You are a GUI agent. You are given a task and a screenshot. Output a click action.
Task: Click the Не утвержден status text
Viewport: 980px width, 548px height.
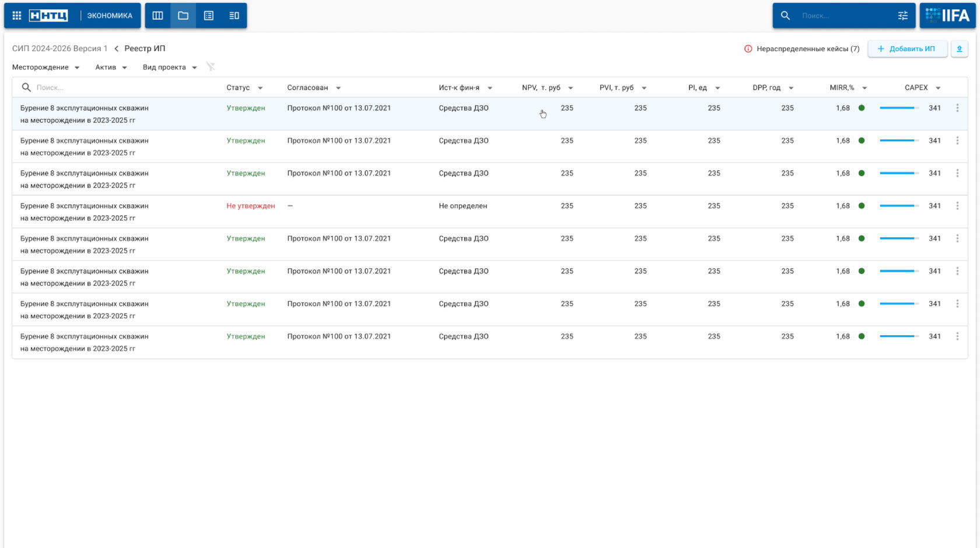pos(251,206)
